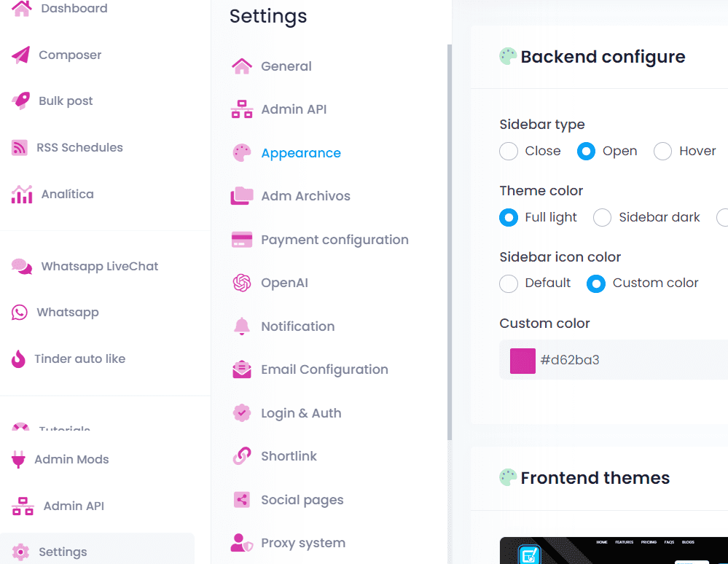Click the Shortlink chain icon

click(242, 456)
